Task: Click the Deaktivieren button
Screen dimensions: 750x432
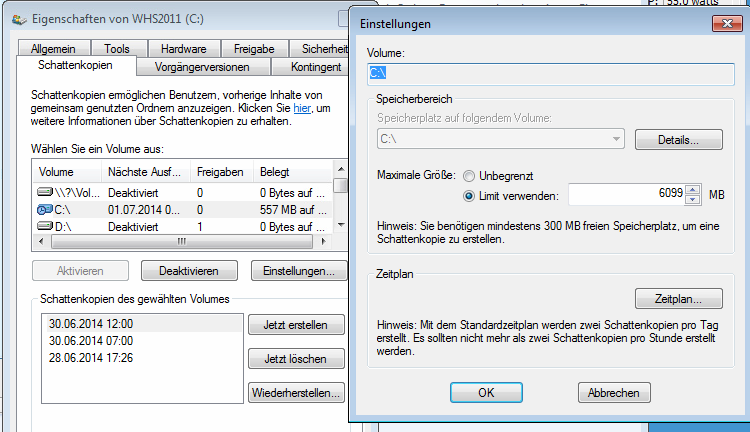Action: [189, 271]
